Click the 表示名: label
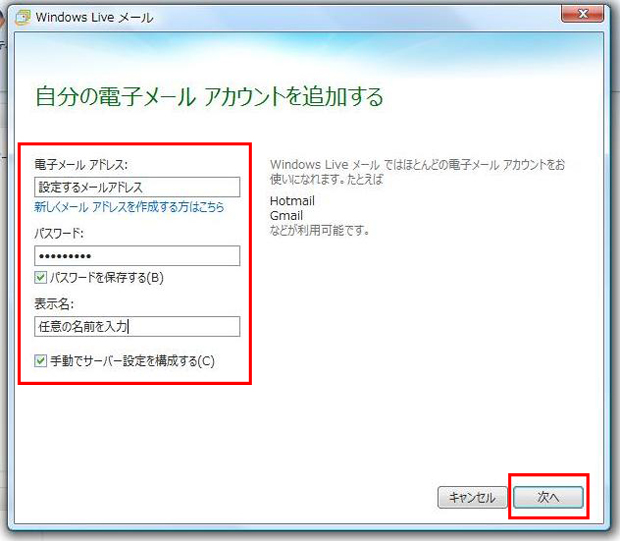The image size is (620, 541). [x=54, y=304]
